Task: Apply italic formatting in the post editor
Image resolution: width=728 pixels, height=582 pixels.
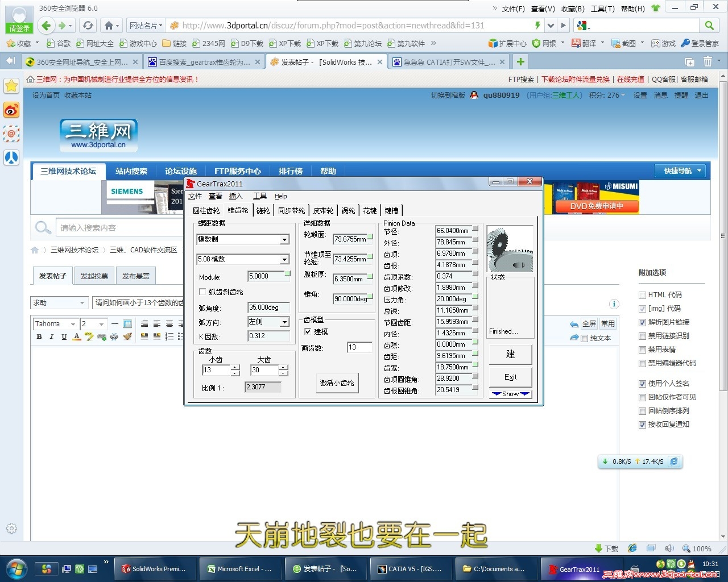Action: [52, 336]
